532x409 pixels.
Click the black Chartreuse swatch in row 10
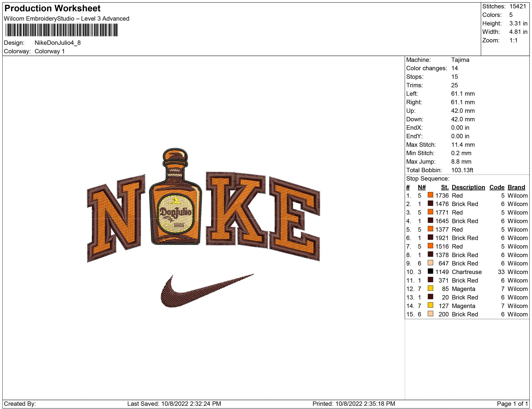[x=430, y=271]
